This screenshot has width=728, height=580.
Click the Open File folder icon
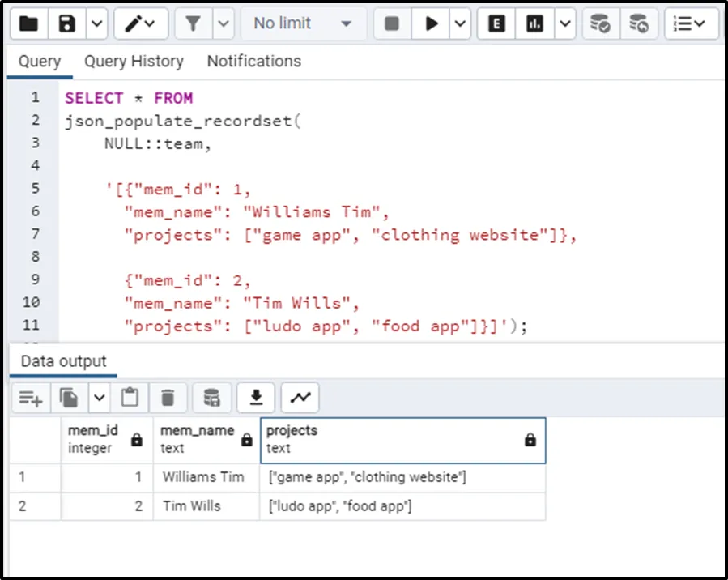click(x=28, y=24)
